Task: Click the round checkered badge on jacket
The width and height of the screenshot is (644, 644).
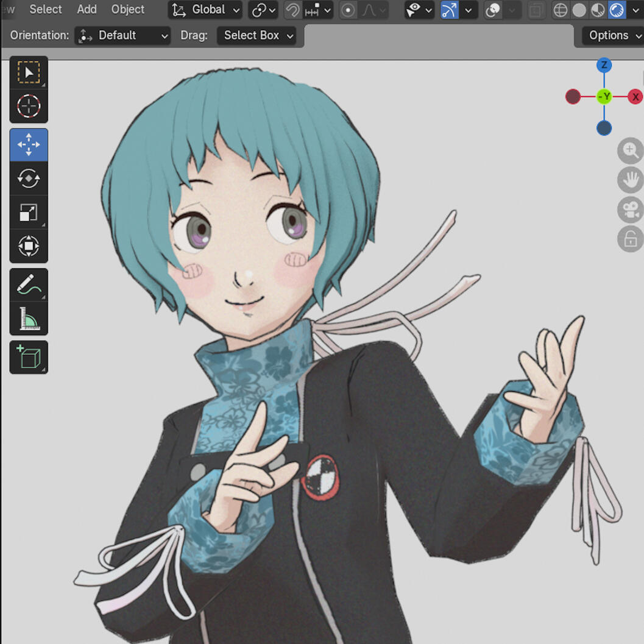Action: coord(320,477)
